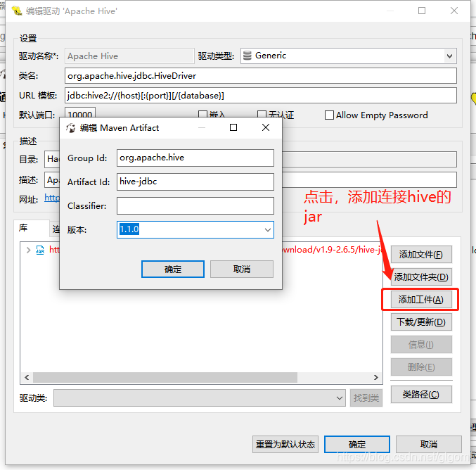Click the 添加文件夹(D) button
Screen dimensions: 476x470
421,277
